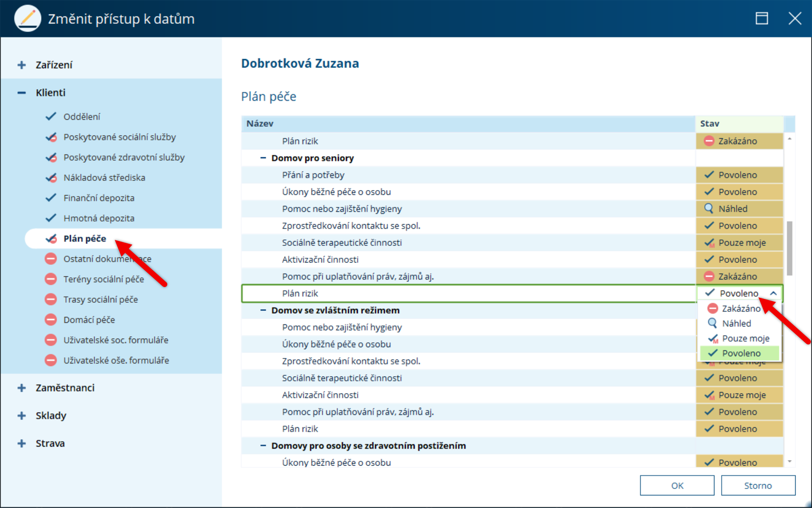Click the Pouze moje icon in Sociálně terapeutické činnosti row
Image resolution: width=812 pixels, height=508 pixels.
point(709,243)
